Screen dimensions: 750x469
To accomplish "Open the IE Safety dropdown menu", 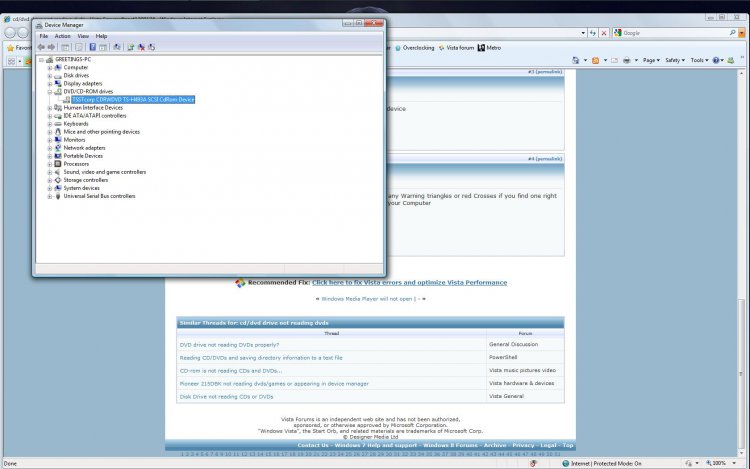I will pos(675,60).
